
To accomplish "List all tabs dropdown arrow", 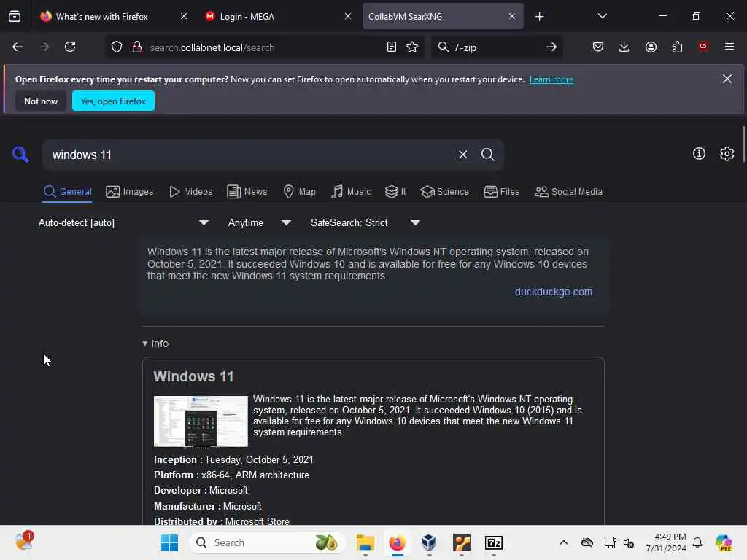I will point(602,16).
